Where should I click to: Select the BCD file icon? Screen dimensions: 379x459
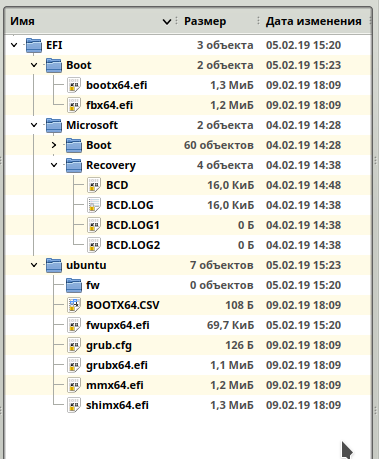point(94,185)
